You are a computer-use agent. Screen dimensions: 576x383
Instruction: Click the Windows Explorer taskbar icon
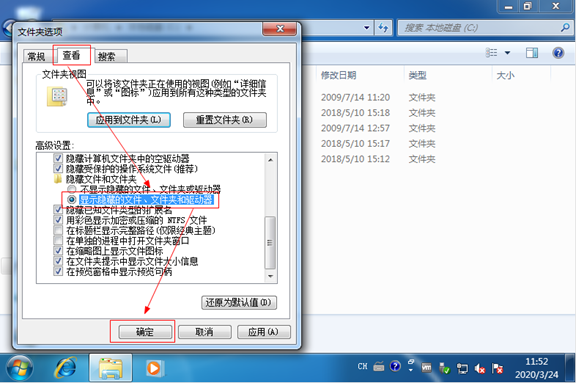click(x=111, y=368)
